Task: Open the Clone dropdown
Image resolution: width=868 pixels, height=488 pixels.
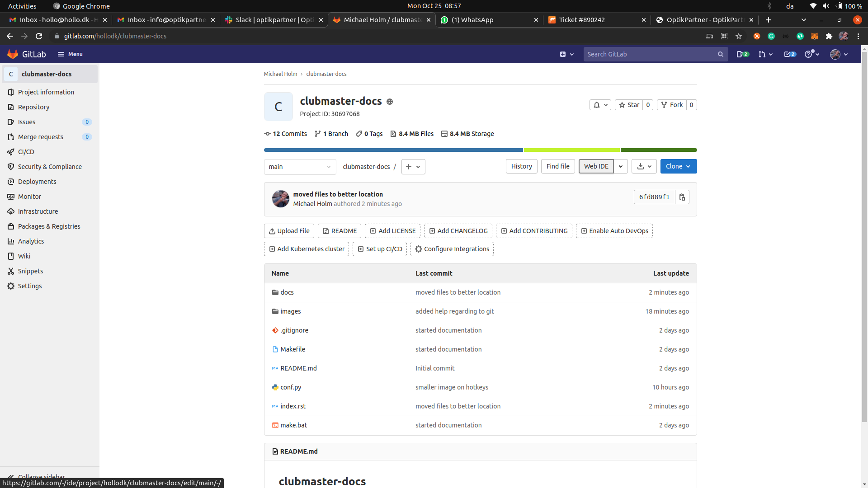Action: (x=678, y=166)
